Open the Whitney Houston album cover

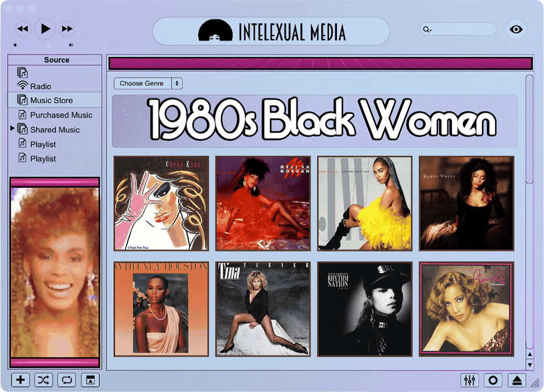(x=162, y=309)
